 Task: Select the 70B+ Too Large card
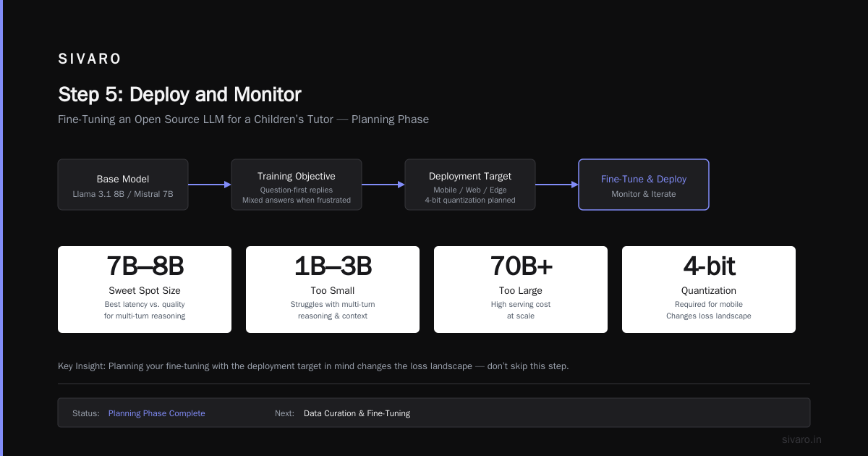tap(521, 290)
